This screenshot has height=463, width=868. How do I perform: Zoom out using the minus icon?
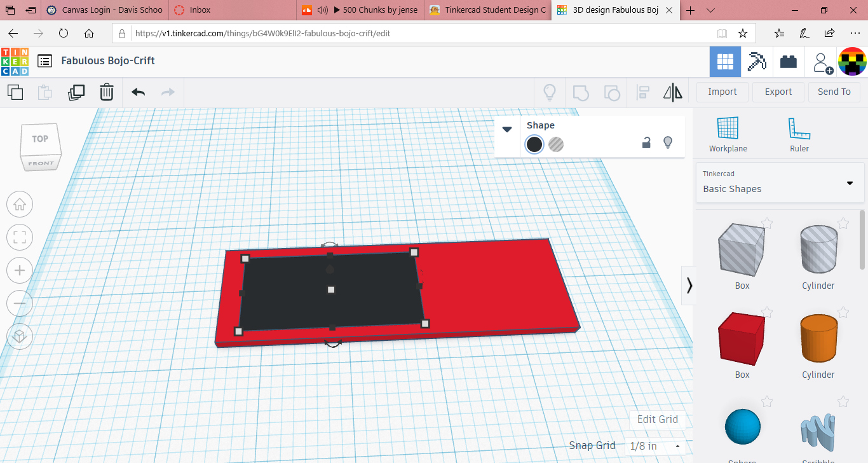(x=20, y=303)
